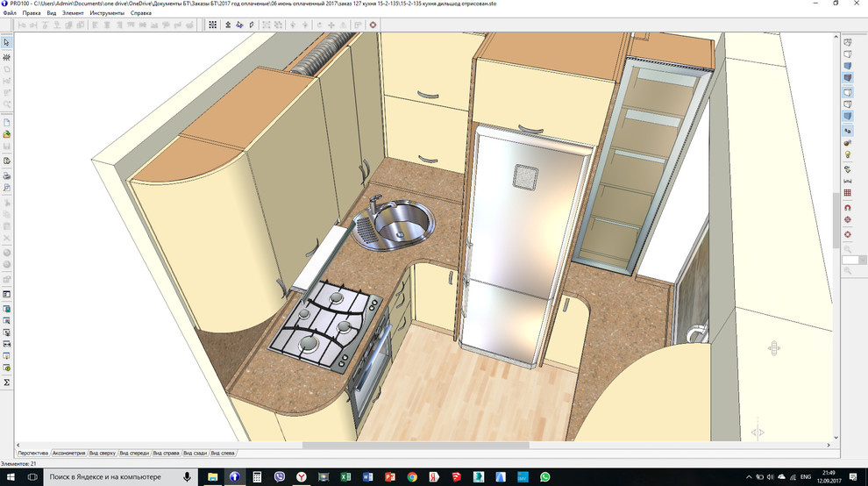The height and width of the screenshot is (486, 868).
Task: Toggle the light bulb lighting icon
Action: 847,154
